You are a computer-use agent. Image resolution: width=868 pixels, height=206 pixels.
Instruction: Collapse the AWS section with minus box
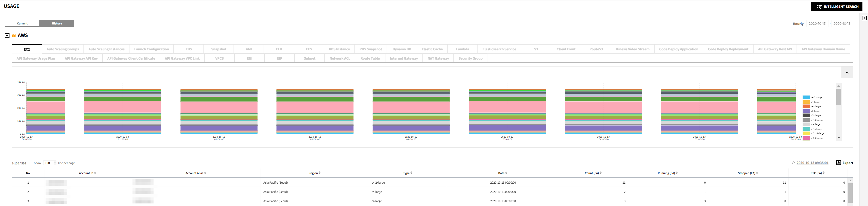click(x=7, y=36)
